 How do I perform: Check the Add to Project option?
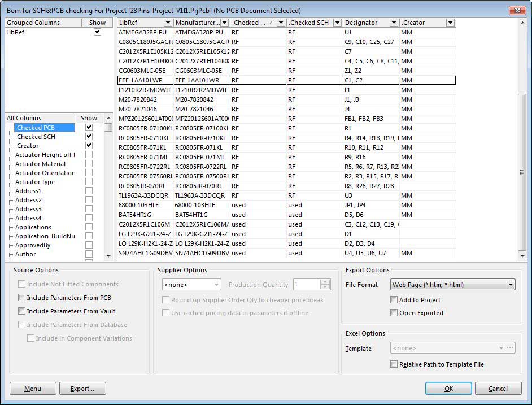point(394,300)
